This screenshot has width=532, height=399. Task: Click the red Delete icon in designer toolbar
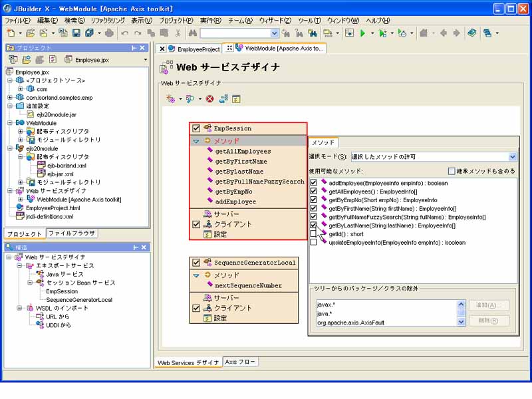point(210,98)
